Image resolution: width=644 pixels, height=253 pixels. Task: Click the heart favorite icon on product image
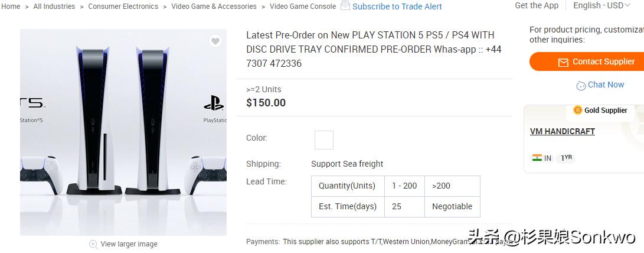(x=215, y=41)
